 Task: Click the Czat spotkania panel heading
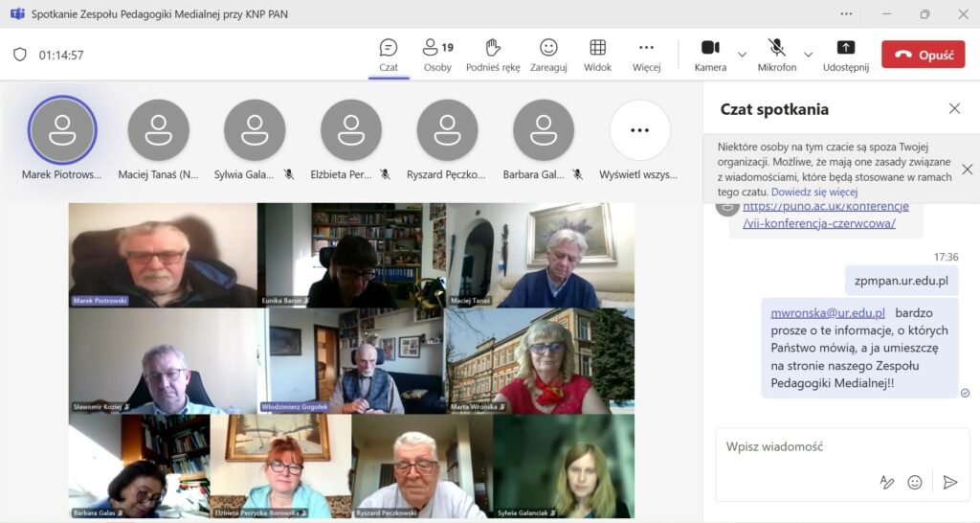[774, 109]
